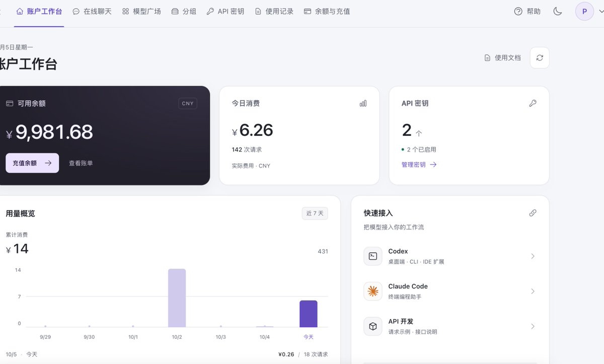Click the CNY currency badge
Screen dimensions: 604x364
(188, 103)
